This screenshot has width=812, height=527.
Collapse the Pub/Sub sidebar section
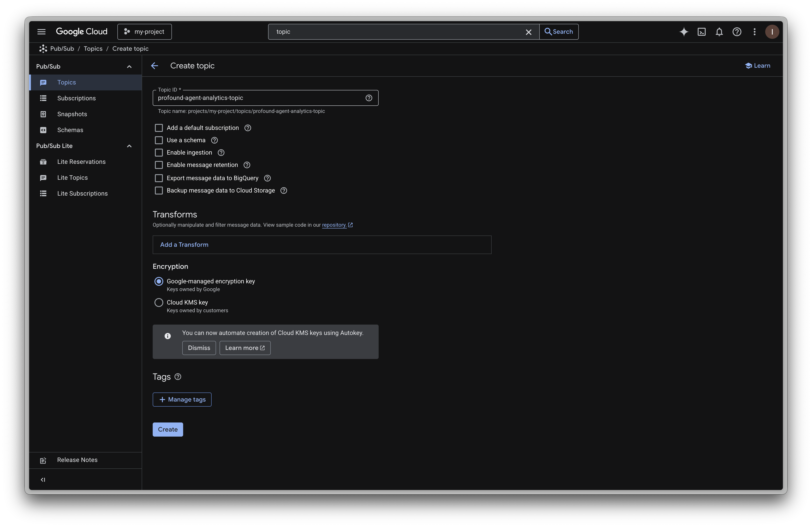tap(129, 66)
